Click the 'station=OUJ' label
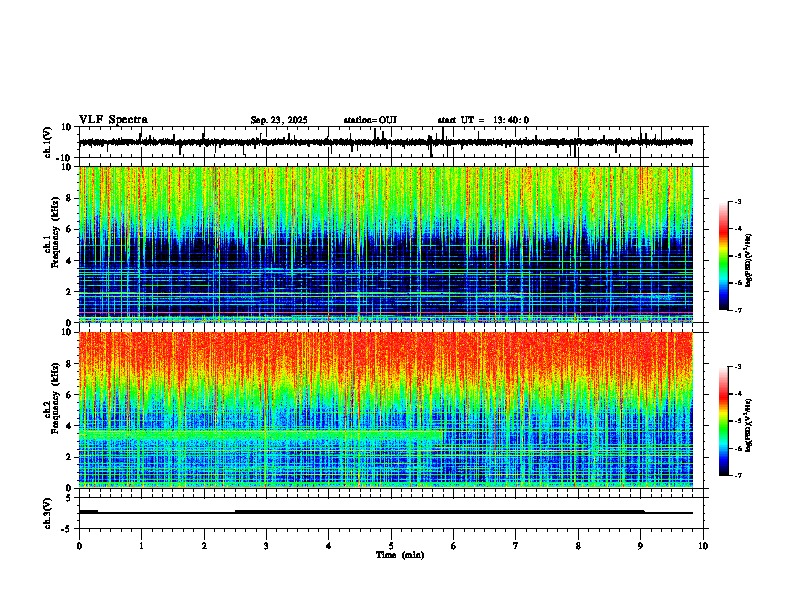The height and width of the screenshot is (612, 792). click(x=370, y=120)
